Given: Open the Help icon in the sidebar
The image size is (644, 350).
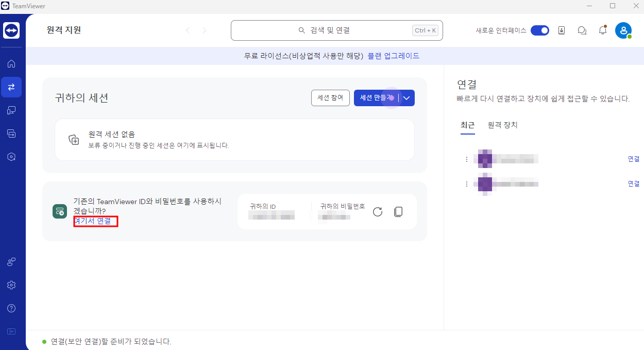Looking at the screenshot, I should pyautogui.click(x=11, y=308).
